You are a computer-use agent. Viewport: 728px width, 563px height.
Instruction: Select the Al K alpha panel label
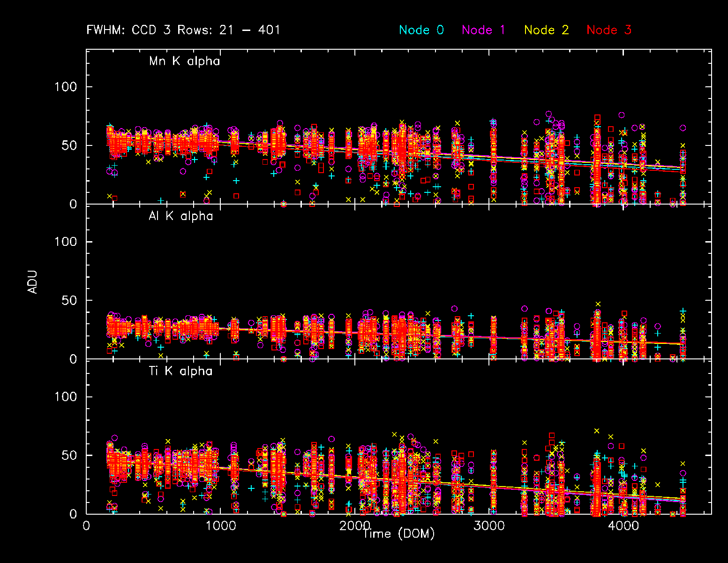pos(180,216)
